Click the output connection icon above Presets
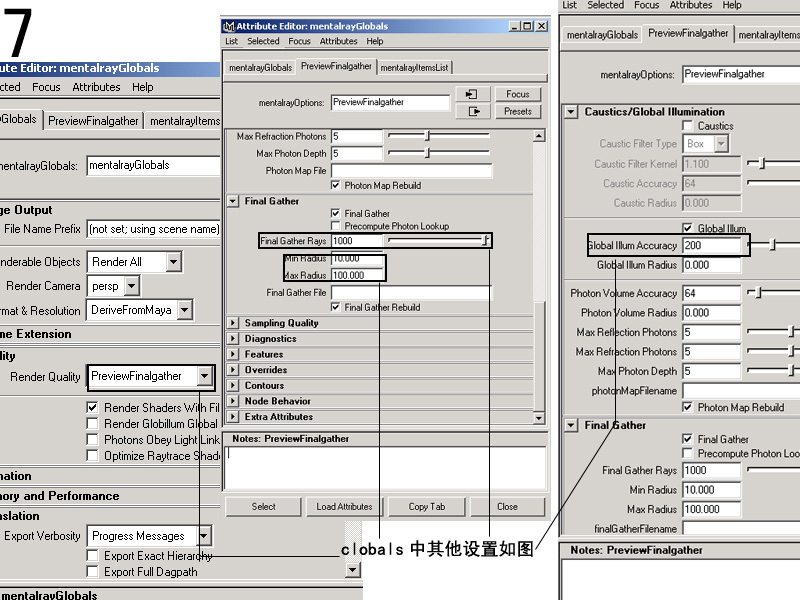This screenshot has width=800, height=600. coord(472,111)
